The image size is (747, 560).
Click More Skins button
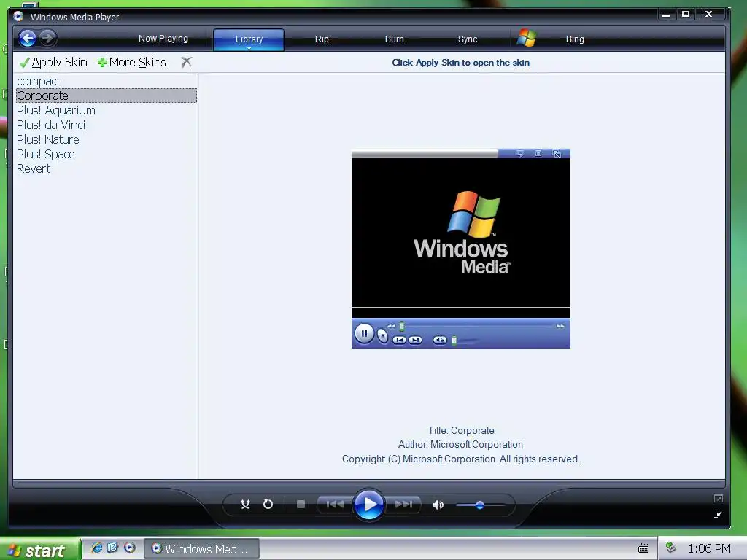[132, 63]
